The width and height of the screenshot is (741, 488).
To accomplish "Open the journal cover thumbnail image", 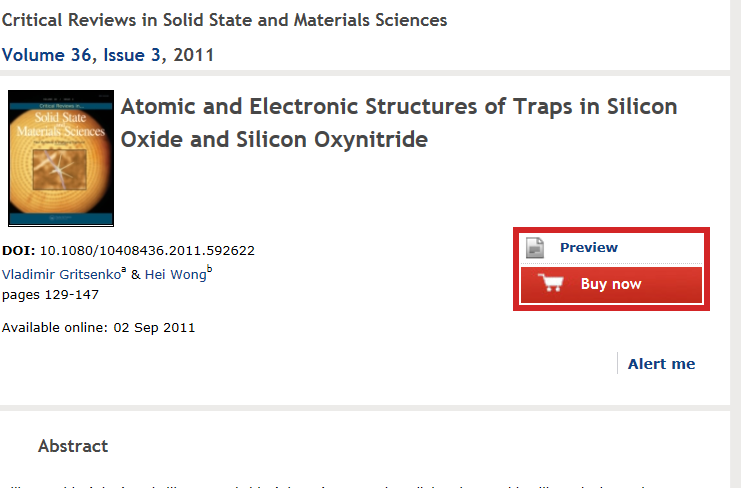I will click(60, 159).
